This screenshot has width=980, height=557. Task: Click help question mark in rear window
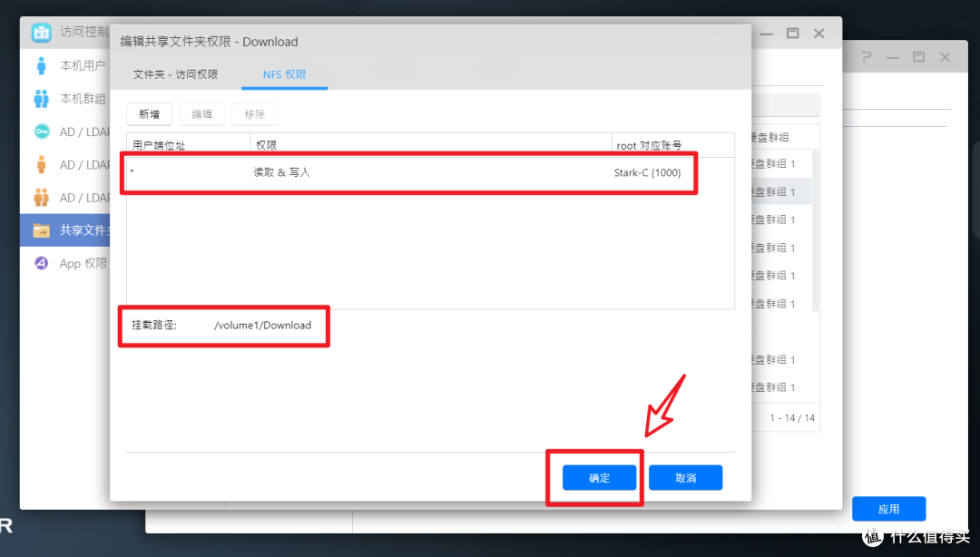867,57
